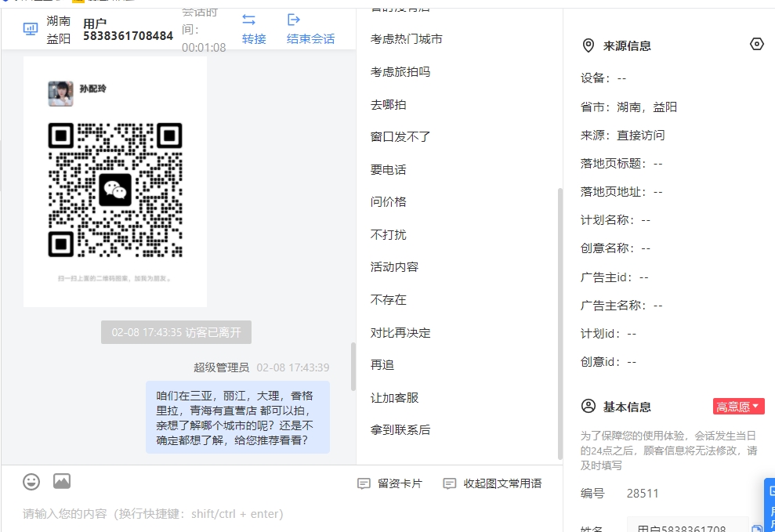Viewport: 775px width, 532px height.
Task: Open the 高意愿 intent dropdown
Action: 738,407
